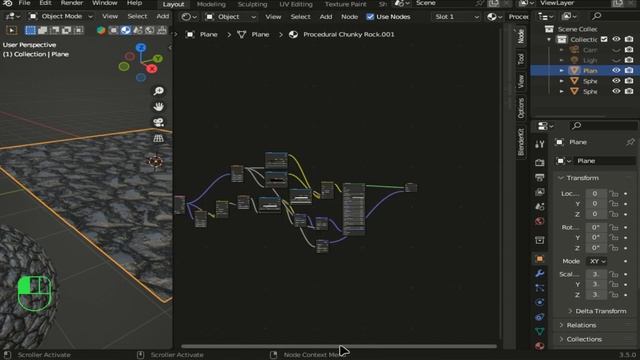Open the Object Data green triangle tab

(540, 331)
